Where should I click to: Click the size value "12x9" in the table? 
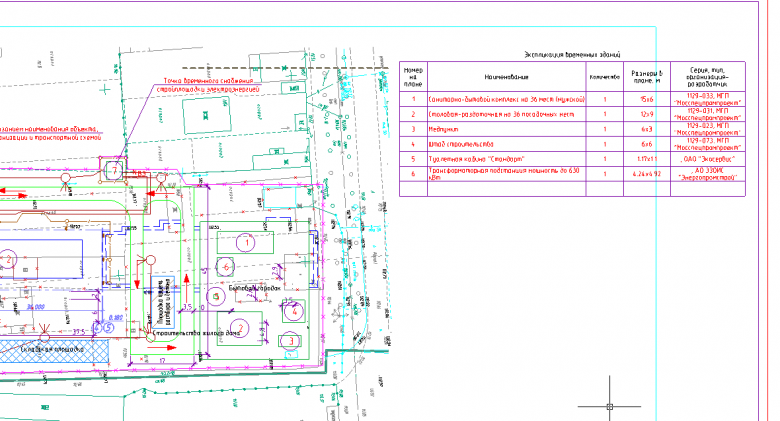(647, 114)
